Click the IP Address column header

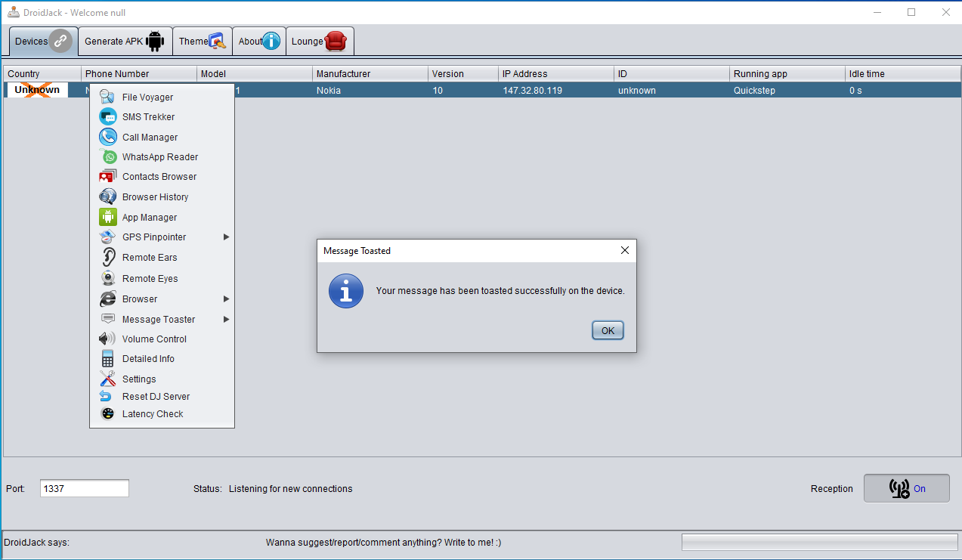(x=557, y=73)
